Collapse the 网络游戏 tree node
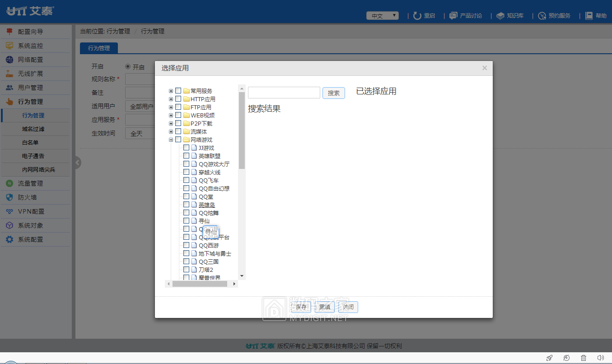Screen dimensions: 612x364 tap(171, 140)
